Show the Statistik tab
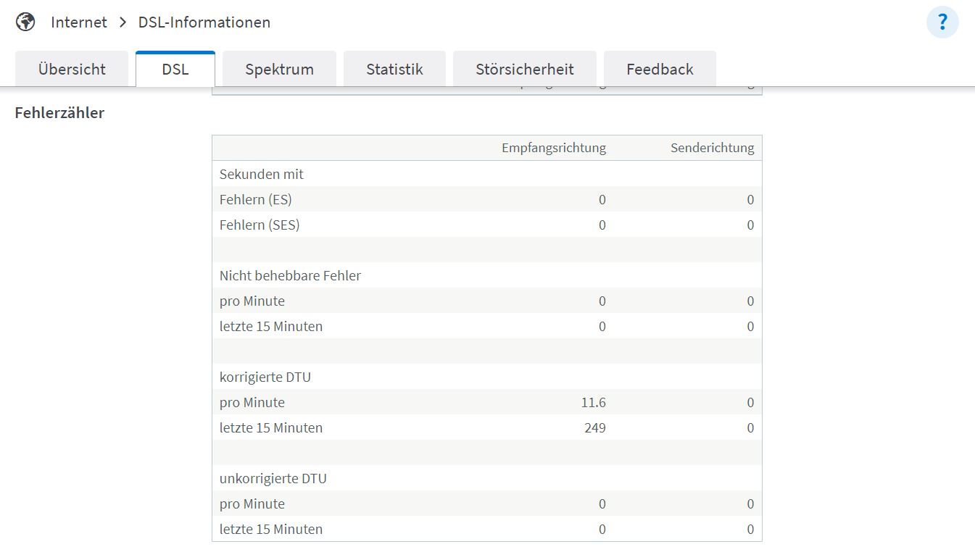The width and height of the screenshot is (975, 560). 394,70
